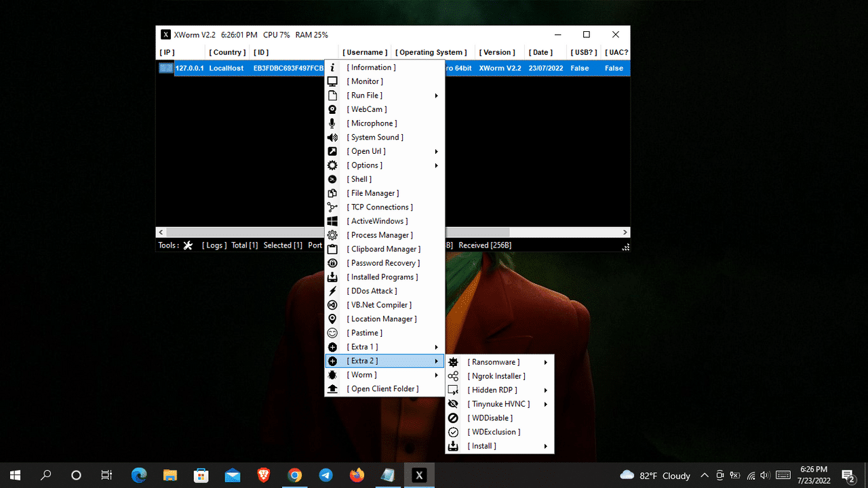Launch Telegram from the taskbar

point(325,475)
